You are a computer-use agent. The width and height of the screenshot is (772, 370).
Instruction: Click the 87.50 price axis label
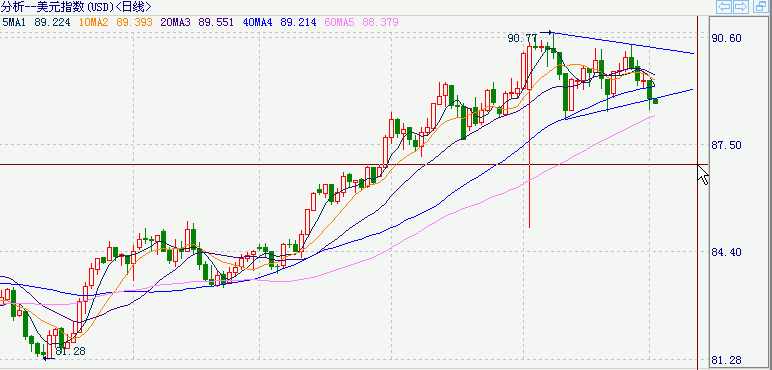(727, 146)
